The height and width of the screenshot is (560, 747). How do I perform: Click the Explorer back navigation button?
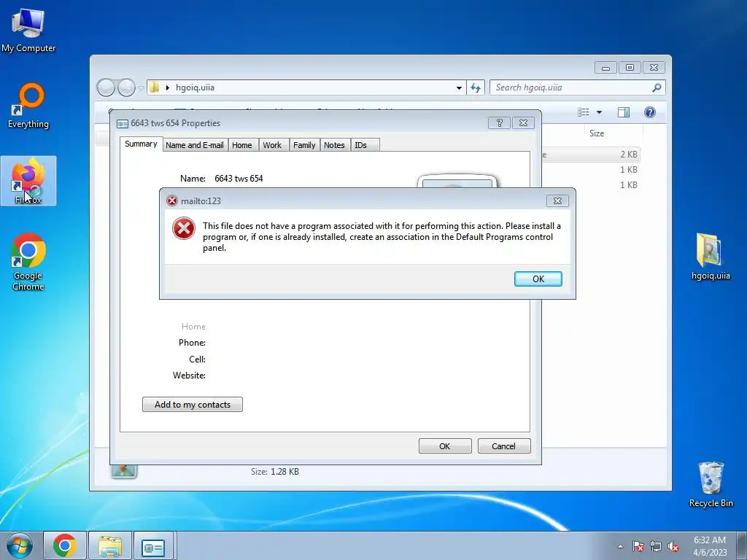(106, 87)
